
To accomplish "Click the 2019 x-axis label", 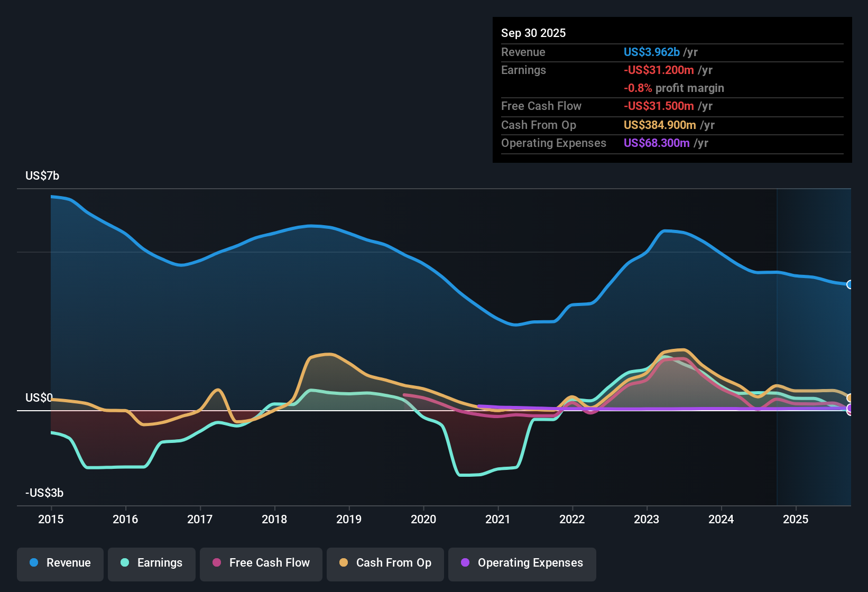I will [349, 519].
